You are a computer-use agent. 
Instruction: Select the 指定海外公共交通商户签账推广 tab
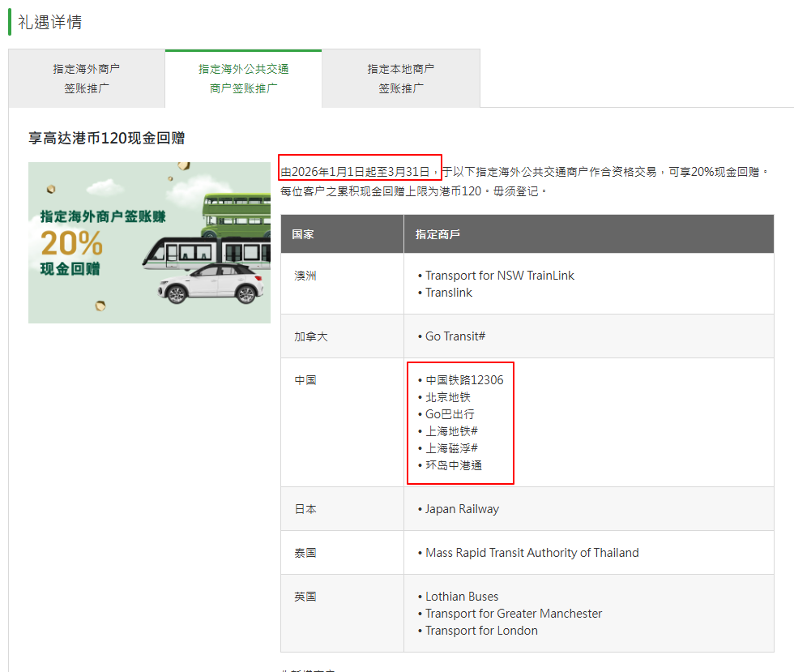[x=243, y=79]
